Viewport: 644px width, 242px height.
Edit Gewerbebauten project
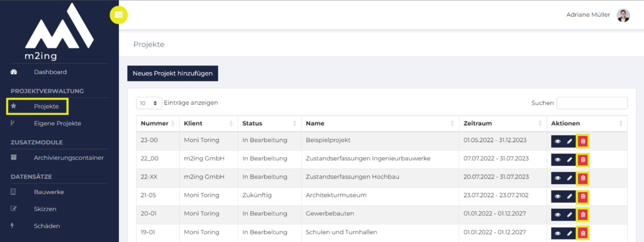tap(569, 214)
